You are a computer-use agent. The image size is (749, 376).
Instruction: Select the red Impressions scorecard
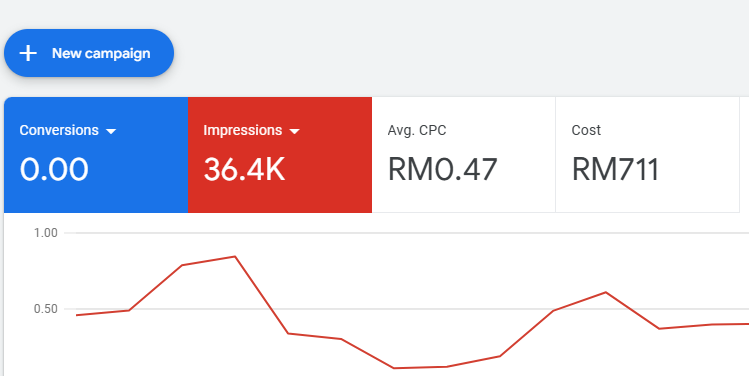coord(280,155)
